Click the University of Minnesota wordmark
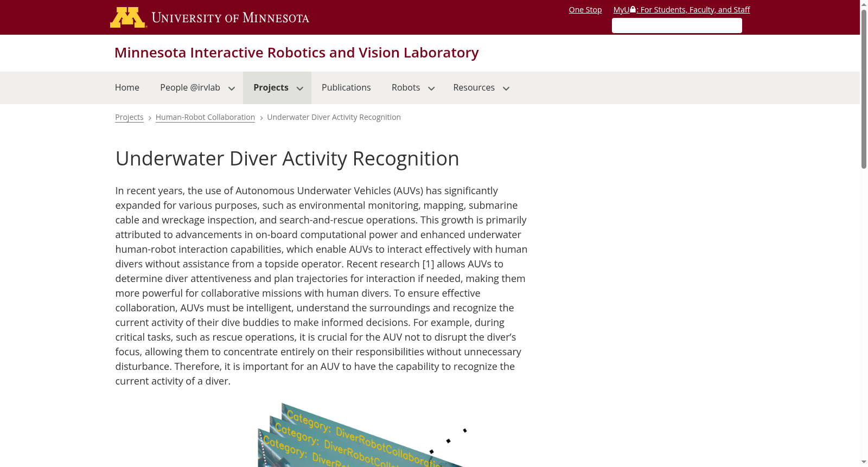868x467 pixels. coord(231,18)
